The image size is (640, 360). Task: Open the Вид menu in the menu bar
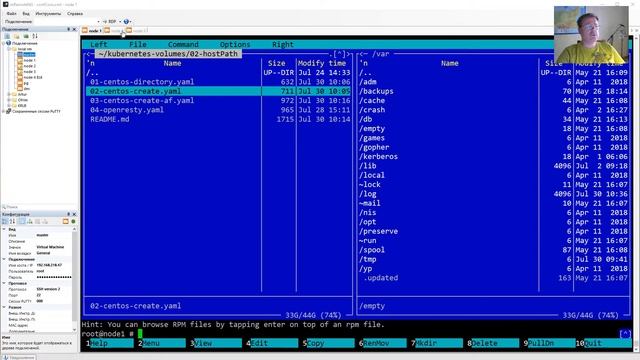coord(26,13)
